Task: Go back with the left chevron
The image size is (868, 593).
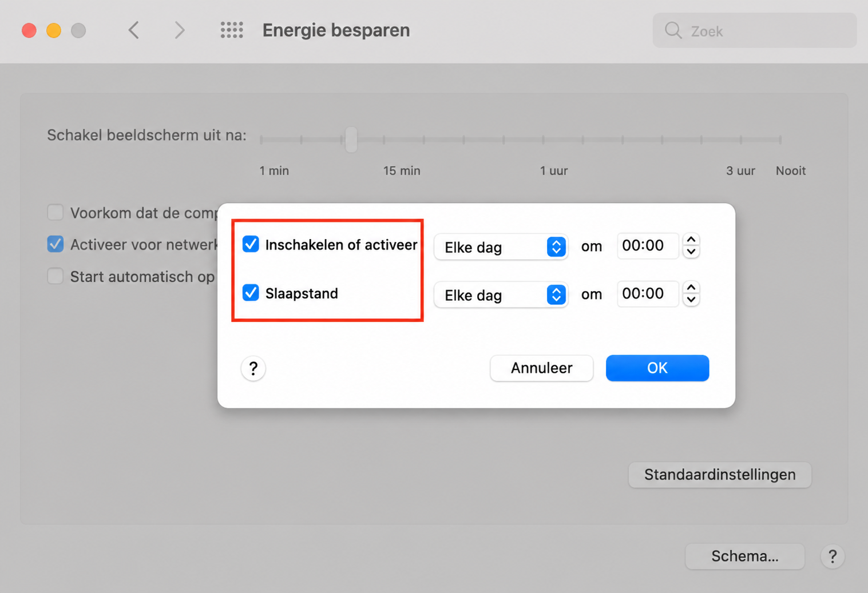Action: click(x=134, y=30)
